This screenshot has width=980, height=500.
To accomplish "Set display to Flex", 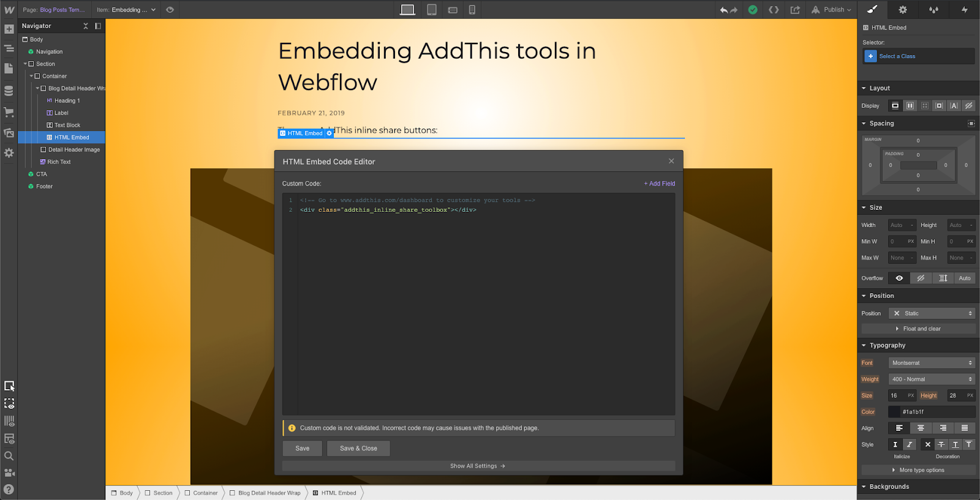I will 910,106.
